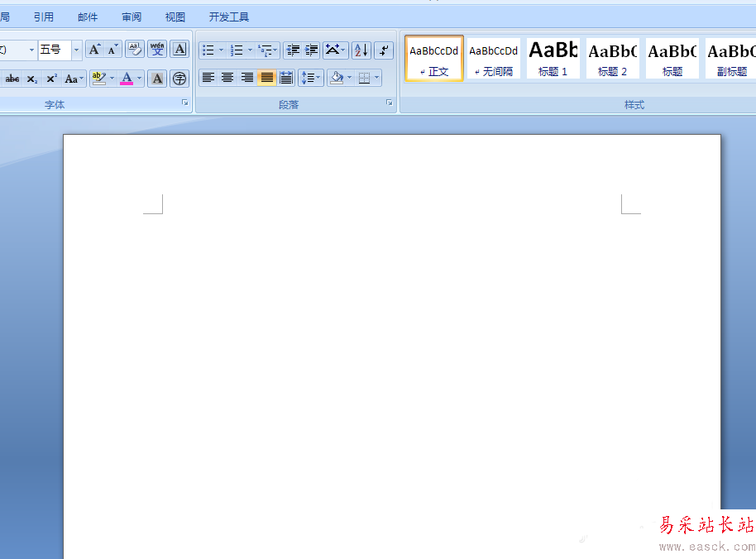Open the Change Case Aa menu
The width and height of the screenshot is (756, 559).
74,79
